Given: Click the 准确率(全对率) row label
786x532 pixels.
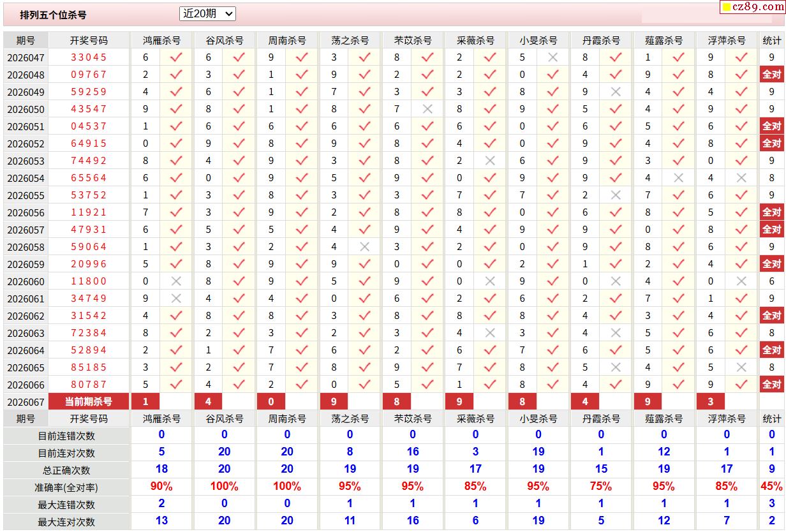Looking at the screenshot, I should (66, 487).
